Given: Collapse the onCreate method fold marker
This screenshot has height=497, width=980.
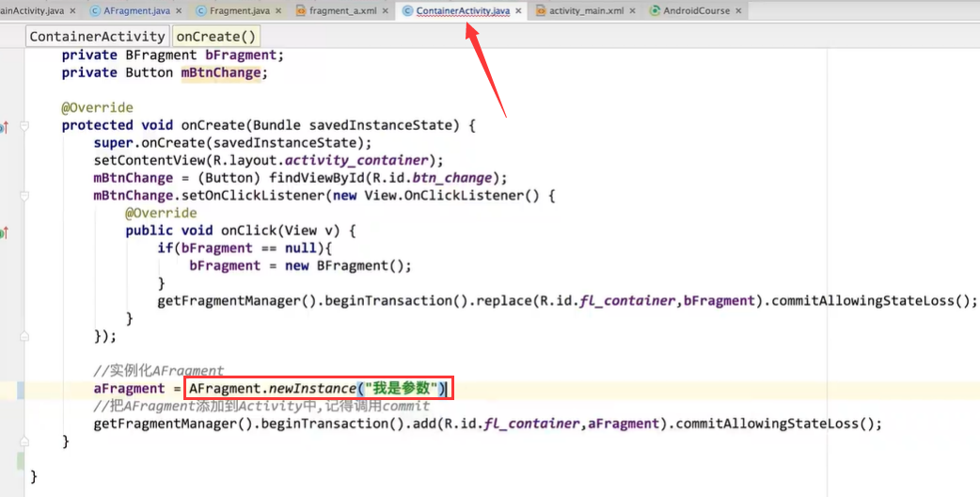Looking at the screenshot, I should pyautogui.click(x=24, y=125).
